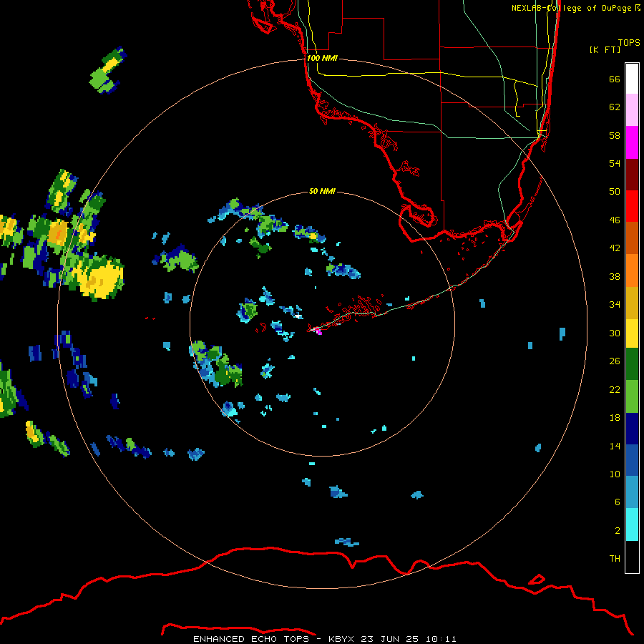Click the magenta echo at the radar site
Image resolution: width=644 pixels, height=644 pixels.
point(318,331)
